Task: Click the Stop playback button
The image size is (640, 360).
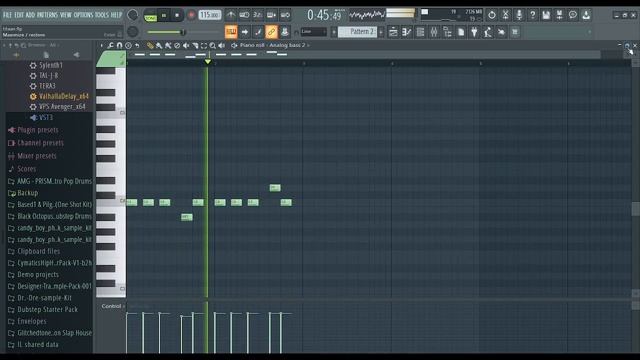Action: point(177,16)
